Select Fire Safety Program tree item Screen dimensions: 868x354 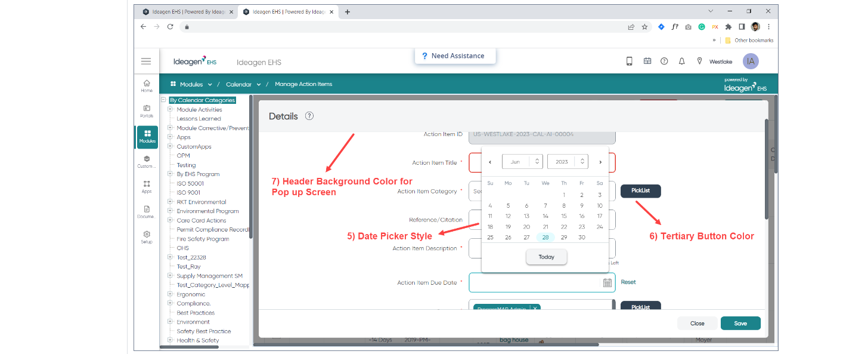click(203, 239)
